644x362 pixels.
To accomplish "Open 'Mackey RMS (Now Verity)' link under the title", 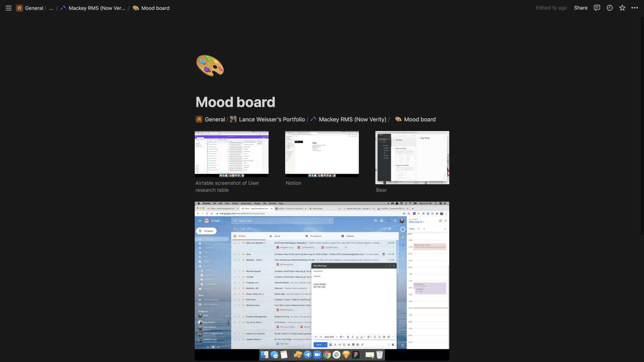I will coord(352,119).
